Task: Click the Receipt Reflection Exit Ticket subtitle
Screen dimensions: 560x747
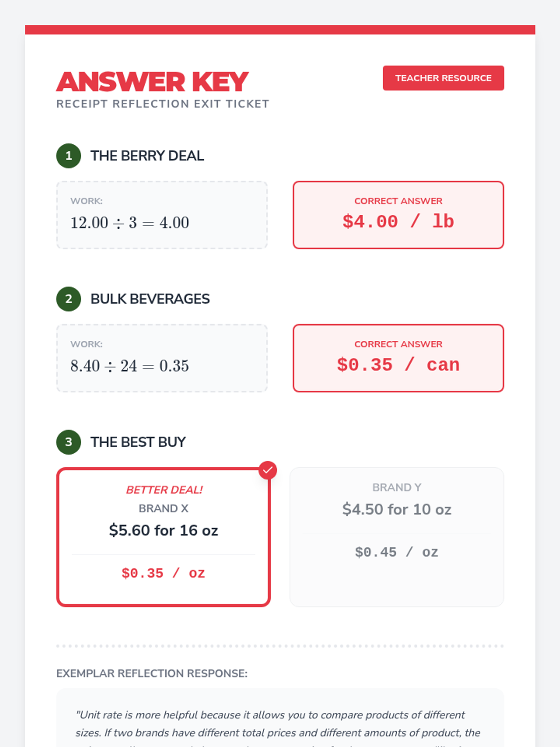Action: coord(162,104)
